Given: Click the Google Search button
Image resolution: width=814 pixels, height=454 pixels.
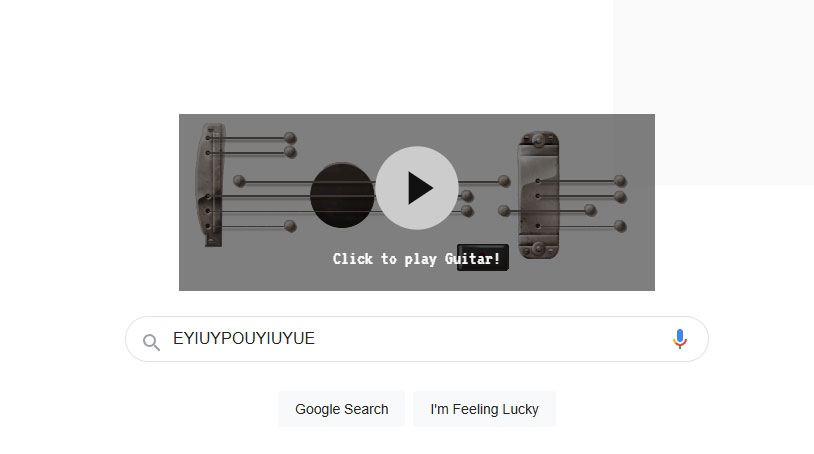Looking at the screenshot, I should point(342,409).
